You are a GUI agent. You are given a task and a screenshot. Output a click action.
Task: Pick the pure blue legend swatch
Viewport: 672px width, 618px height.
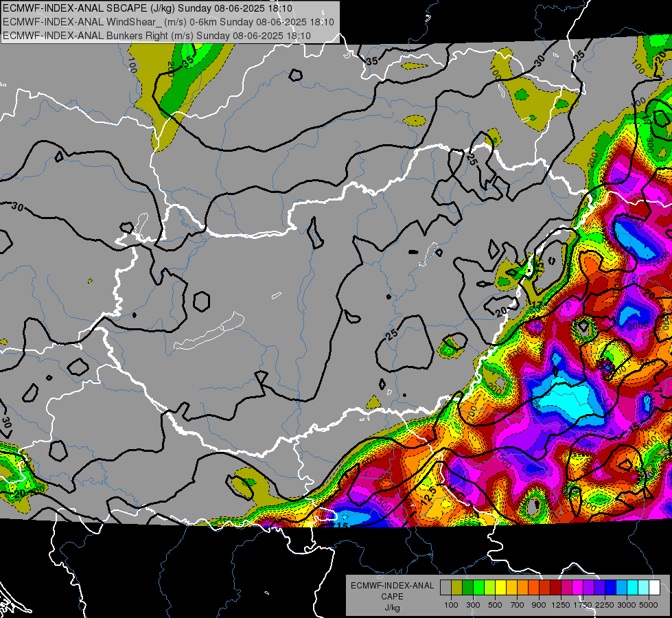coord(611,588)
